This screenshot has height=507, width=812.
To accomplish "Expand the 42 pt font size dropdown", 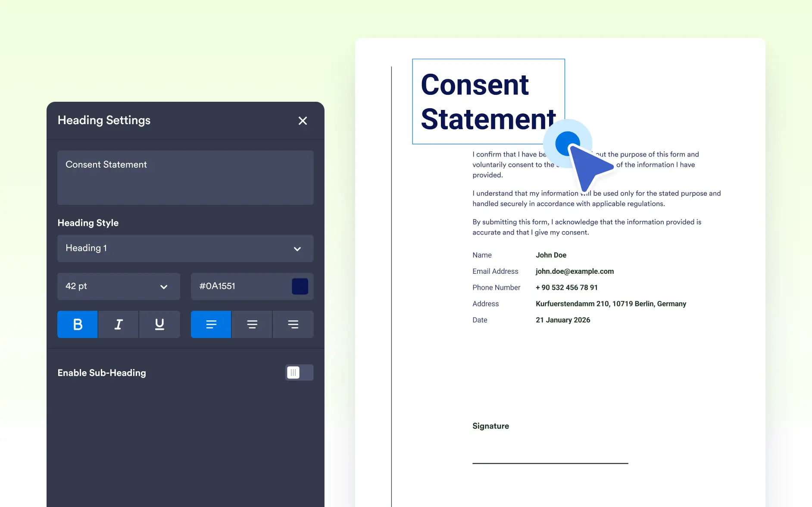I will (x=119, y=286).
